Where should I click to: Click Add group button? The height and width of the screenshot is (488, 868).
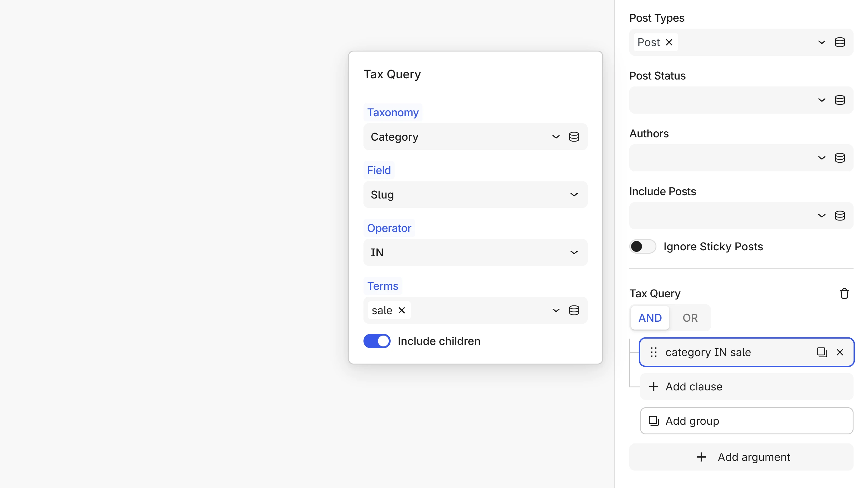pos(747,421)
